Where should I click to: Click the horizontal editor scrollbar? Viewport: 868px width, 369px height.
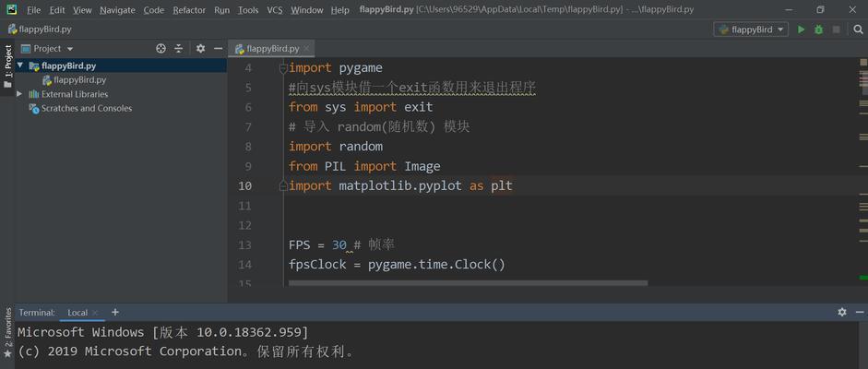coord(468,282)
